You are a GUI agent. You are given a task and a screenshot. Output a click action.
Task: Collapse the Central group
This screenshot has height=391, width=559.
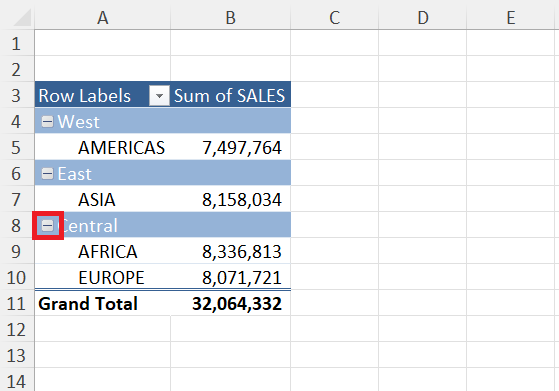coord(47,225)
